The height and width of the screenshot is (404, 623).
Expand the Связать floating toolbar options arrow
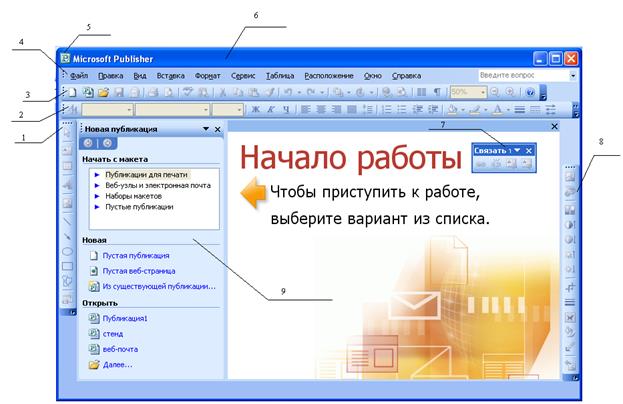[x=518, y=149]
